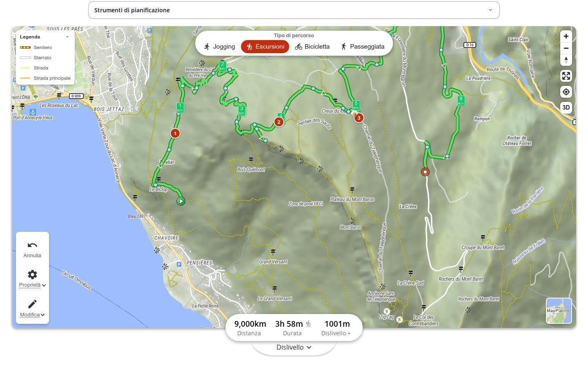
Task: Reset map orientation with compass arrow
Action: click(x=566, y=60)
